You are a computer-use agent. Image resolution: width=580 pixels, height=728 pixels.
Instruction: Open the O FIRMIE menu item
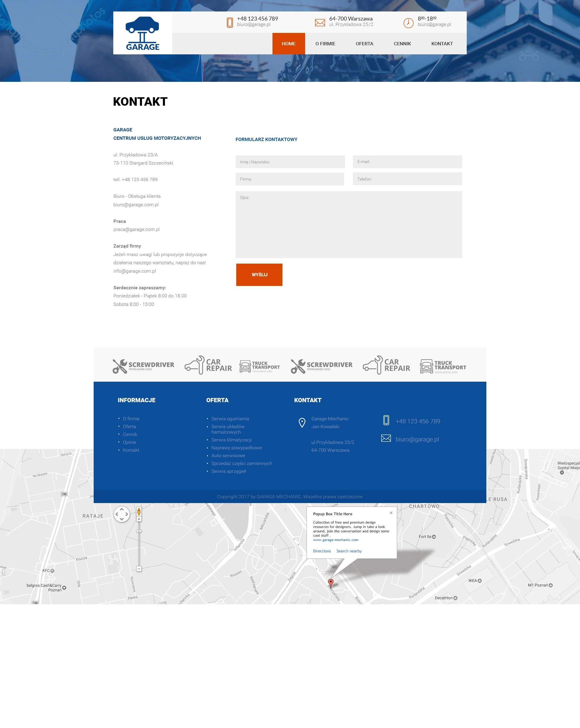tap(325, 43)
